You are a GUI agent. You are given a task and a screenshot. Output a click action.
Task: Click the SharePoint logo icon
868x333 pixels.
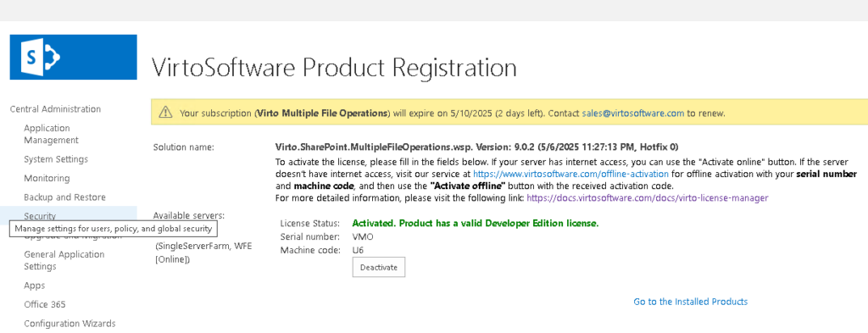click(73, 57)
